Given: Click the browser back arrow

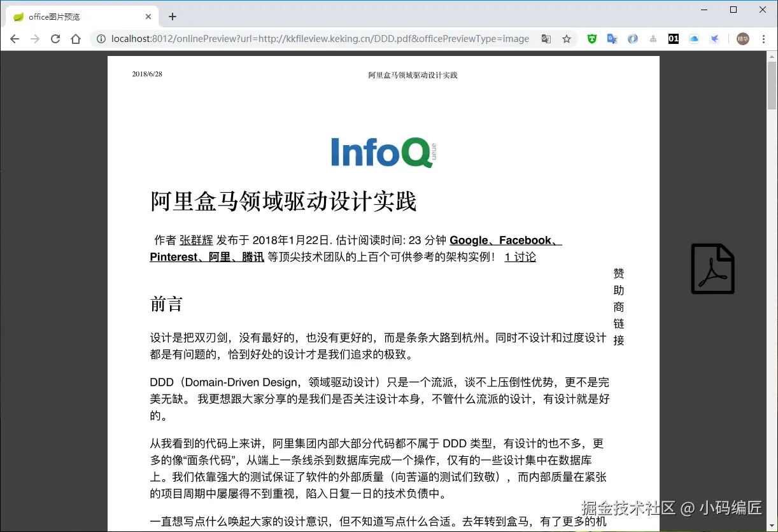Looking at the screenshot, I should (15, 39).
